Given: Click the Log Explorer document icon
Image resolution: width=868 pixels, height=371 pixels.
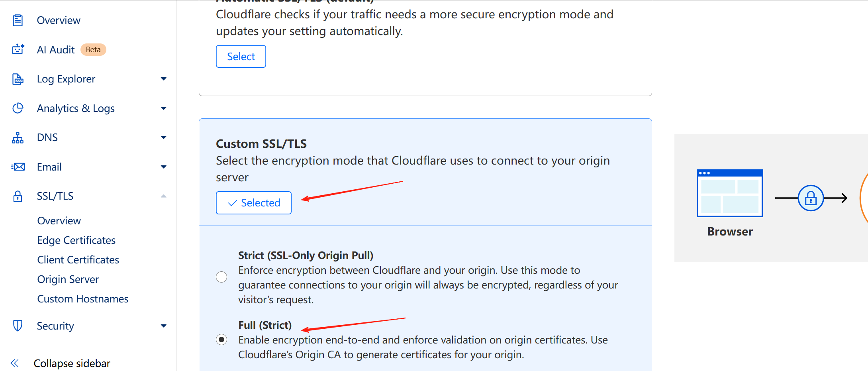Looking at the screenshot, I should pos(18,79).
